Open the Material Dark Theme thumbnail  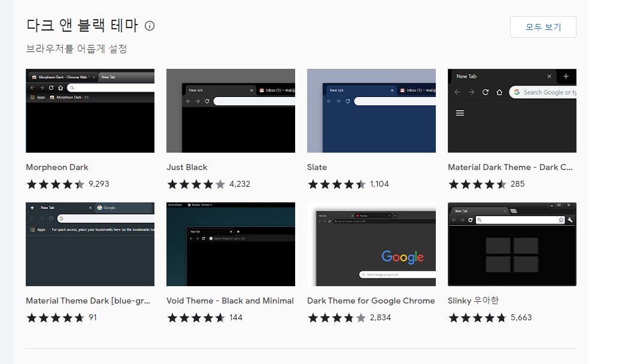[512, 111]
